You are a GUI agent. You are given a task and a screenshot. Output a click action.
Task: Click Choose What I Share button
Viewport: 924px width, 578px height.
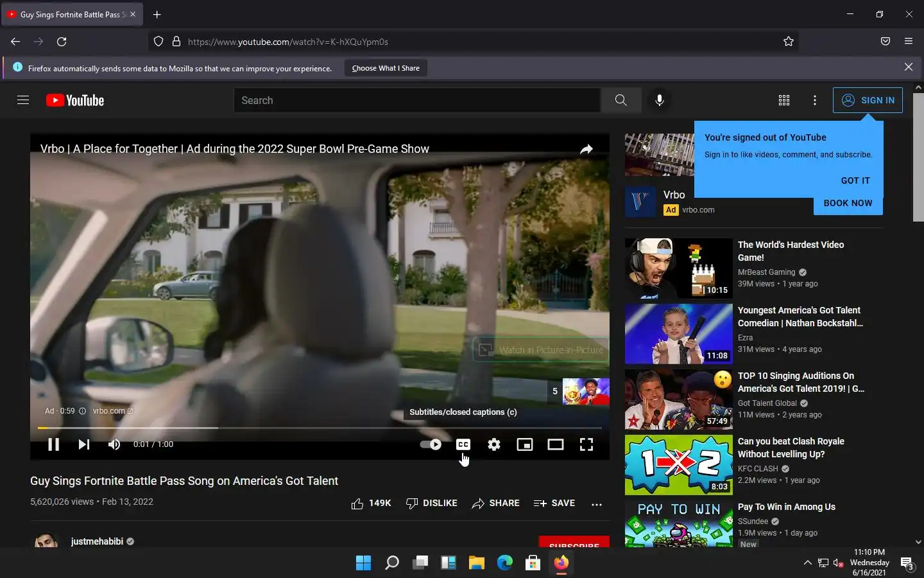point(386,68)
